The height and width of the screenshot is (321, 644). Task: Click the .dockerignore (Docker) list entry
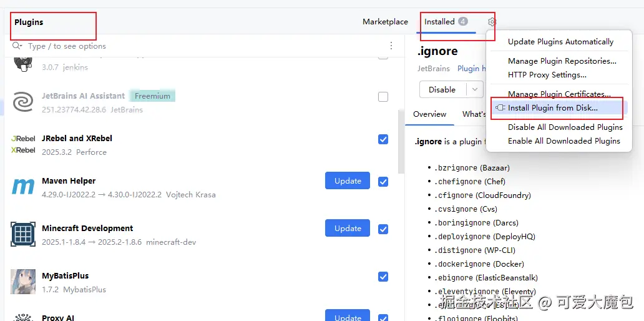click(479, 264)
